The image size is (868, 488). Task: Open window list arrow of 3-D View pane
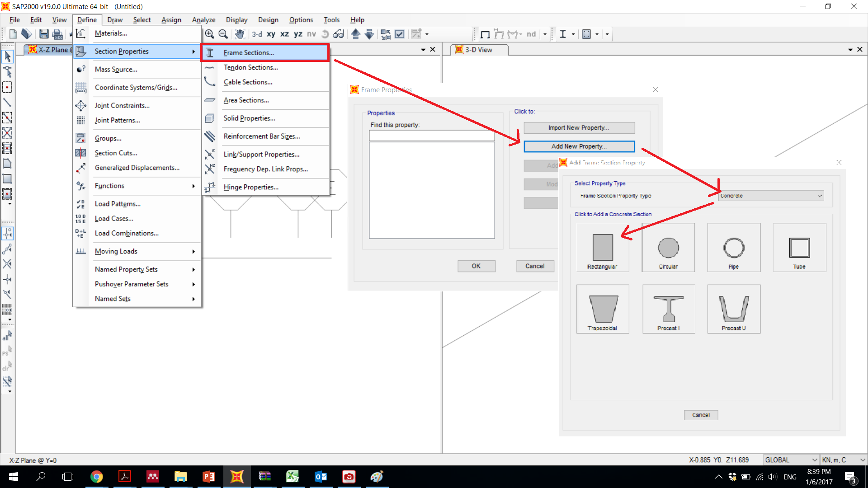click(850, 50)
